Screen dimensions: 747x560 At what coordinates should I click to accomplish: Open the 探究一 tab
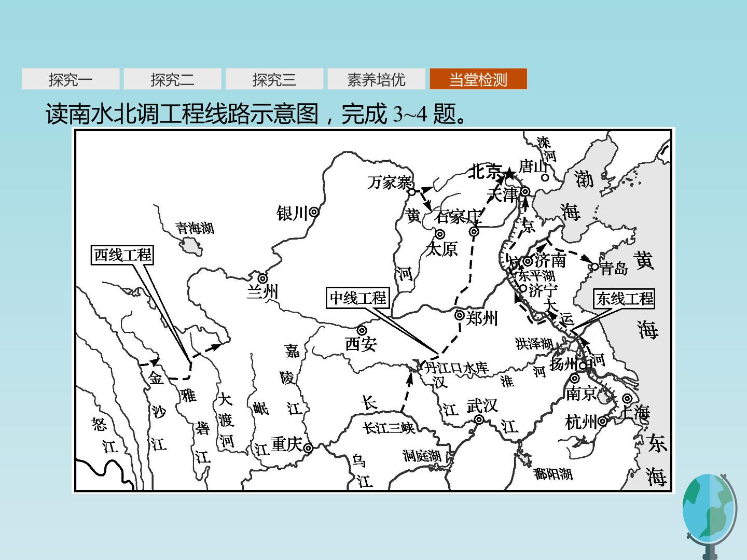(71, 79)
